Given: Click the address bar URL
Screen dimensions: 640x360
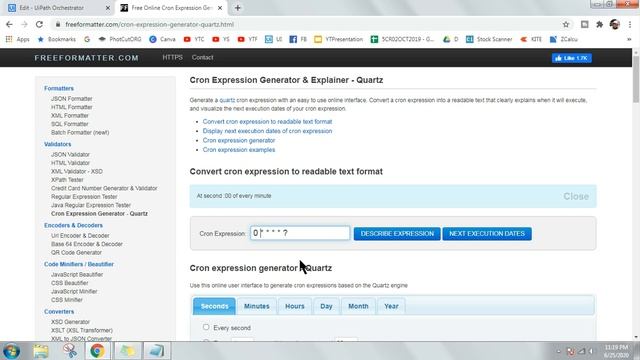Looking at the screenshot, I should [149, 24].
